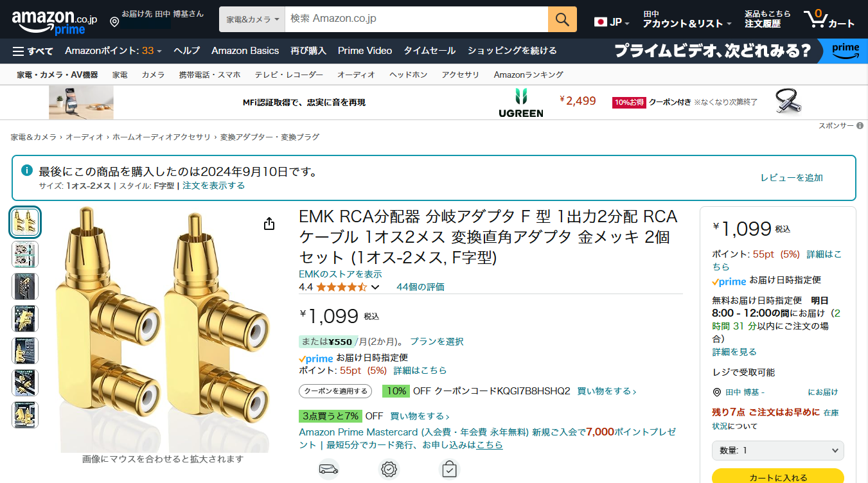Click the カートに入れる button
Screen dimensions: 868x483
[x=777, y=477]
